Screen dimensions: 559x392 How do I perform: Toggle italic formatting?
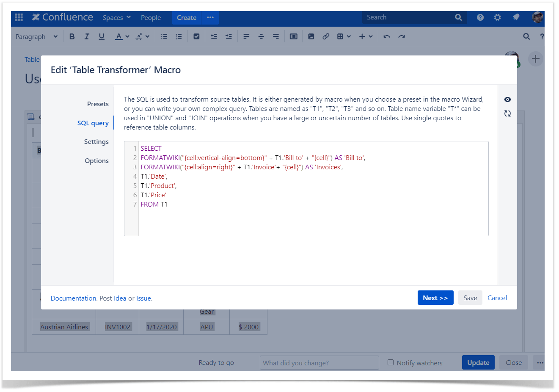point(87,36)
